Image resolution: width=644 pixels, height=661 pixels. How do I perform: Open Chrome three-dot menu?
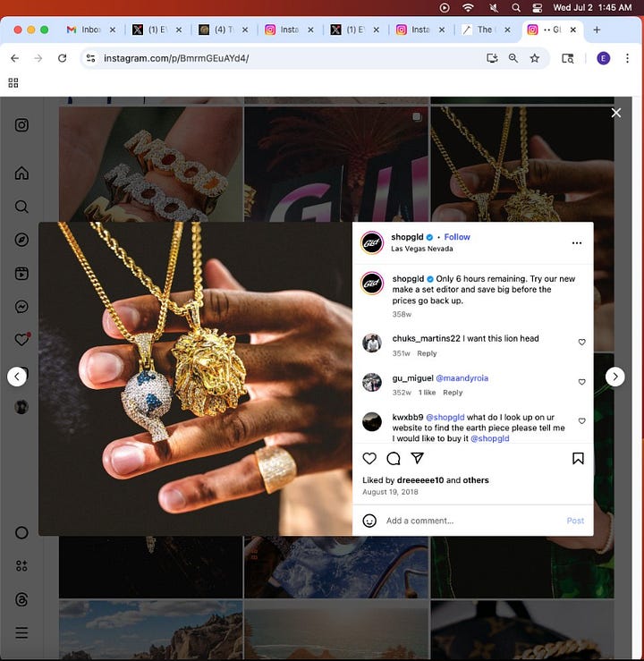(627, 58)
